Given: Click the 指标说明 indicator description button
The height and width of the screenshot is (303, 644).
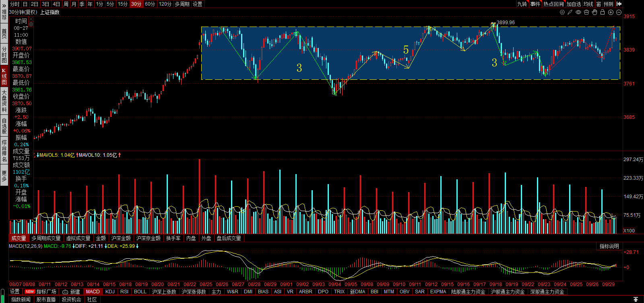Looking at the screenshot, I should click(609, 246).
